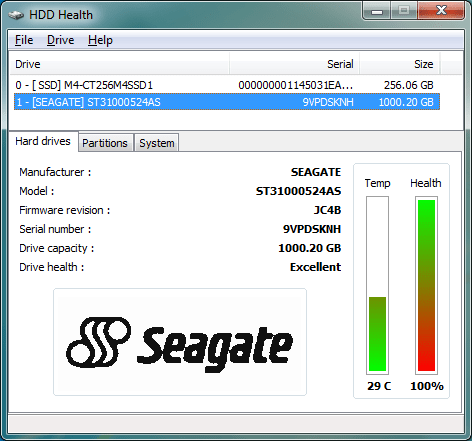
Task: Switch to the Partitions tab
Action: 105,143
